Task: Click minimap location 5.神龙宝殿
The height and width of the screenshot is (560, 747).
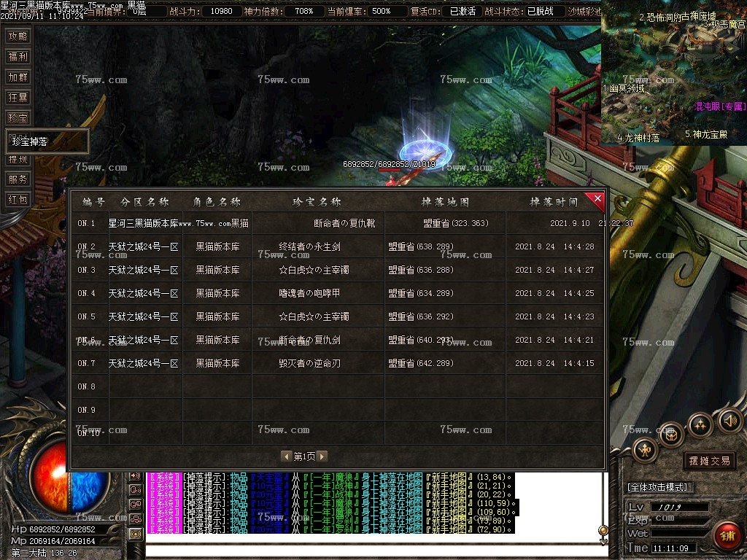Action: (x=706, y=134)
